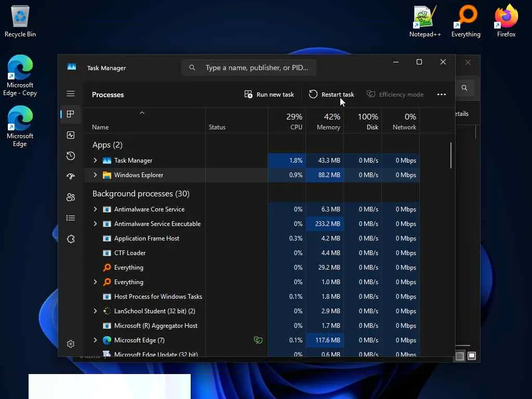
Task: Switch background window to details list view icon
Action: point(460,356)
